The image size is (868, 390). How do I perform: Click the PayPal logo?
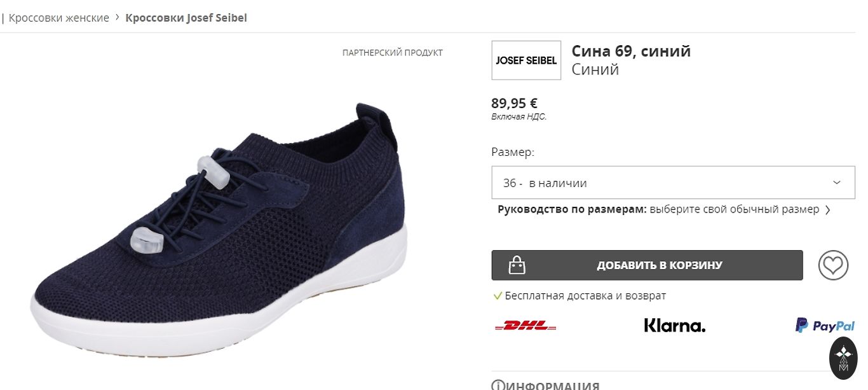(825, 326)
